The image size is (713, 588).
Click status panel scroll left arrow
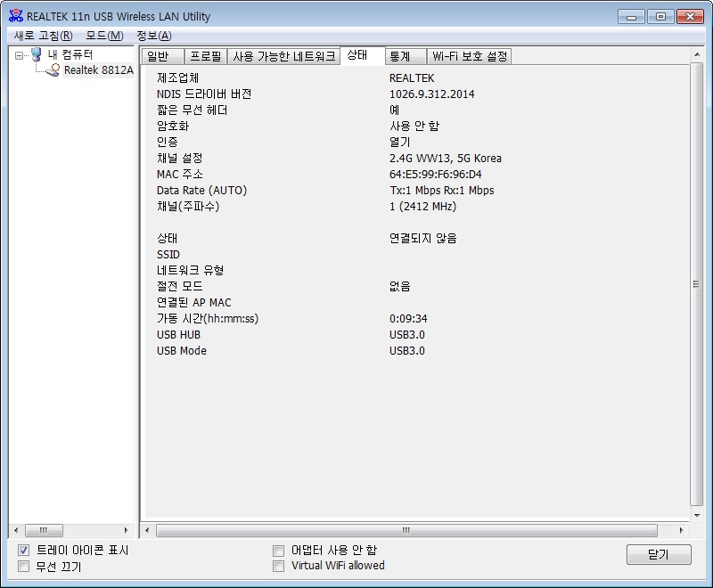point(147,530)
